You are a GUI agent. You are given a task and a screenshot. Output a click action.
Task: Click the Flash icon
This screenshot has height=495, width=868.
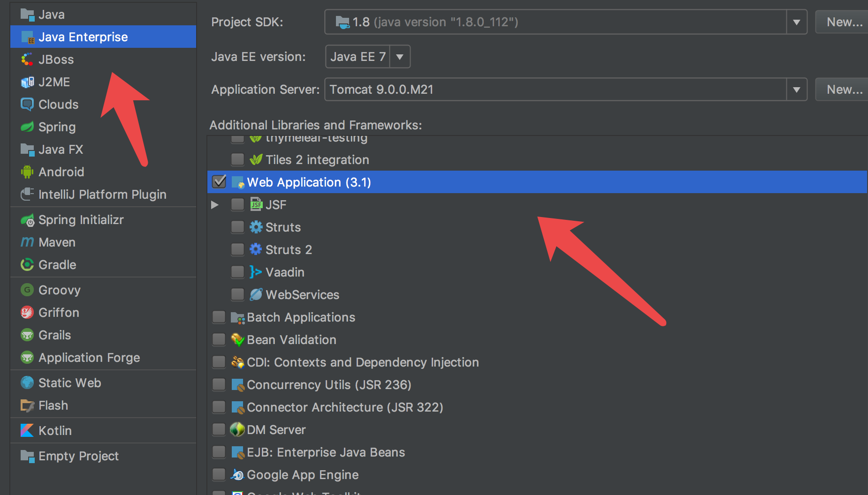[27, 405]
